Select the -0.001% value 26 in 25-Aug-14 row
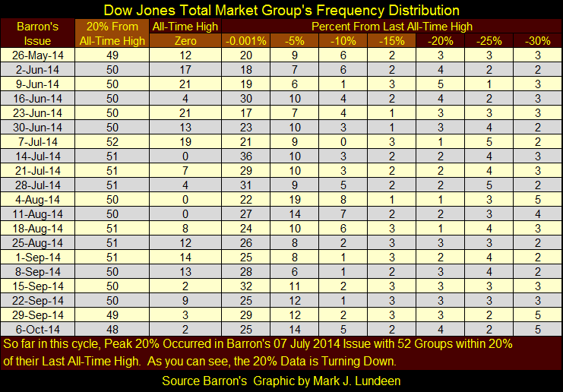Screen dimensions: 563x392 [x=246, y=242]
